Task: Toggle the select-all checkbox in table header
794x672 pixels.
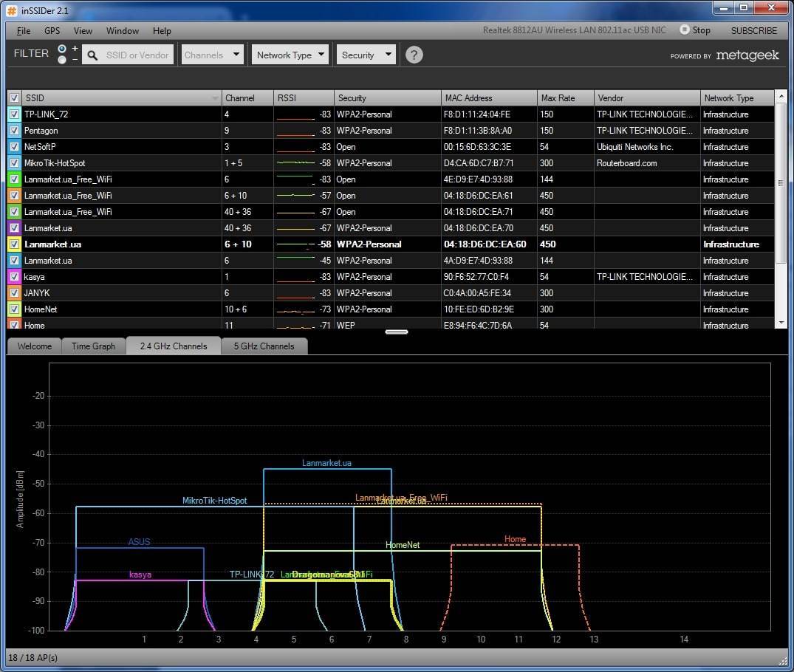Action: [x=14, y=98]
